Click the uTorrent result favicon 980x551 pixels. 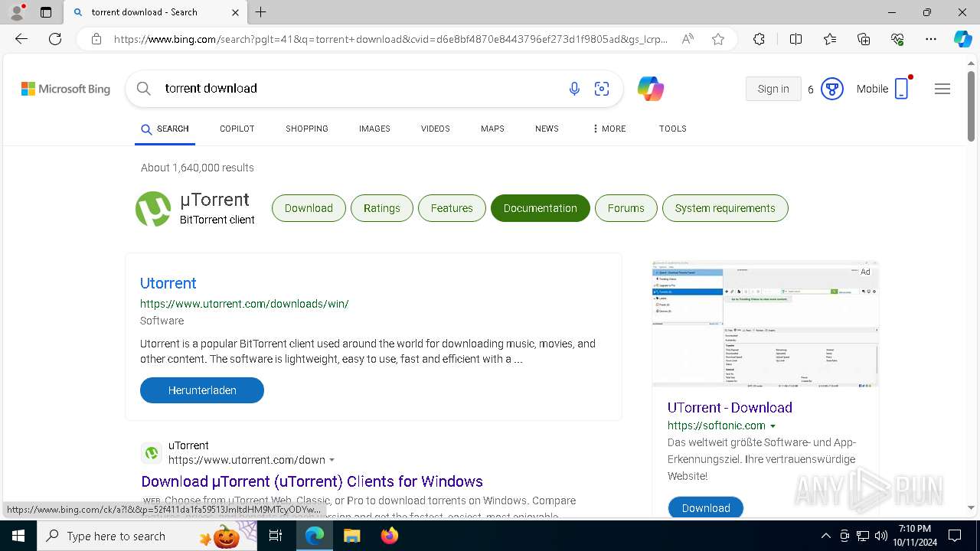click(x=152, y=453)
